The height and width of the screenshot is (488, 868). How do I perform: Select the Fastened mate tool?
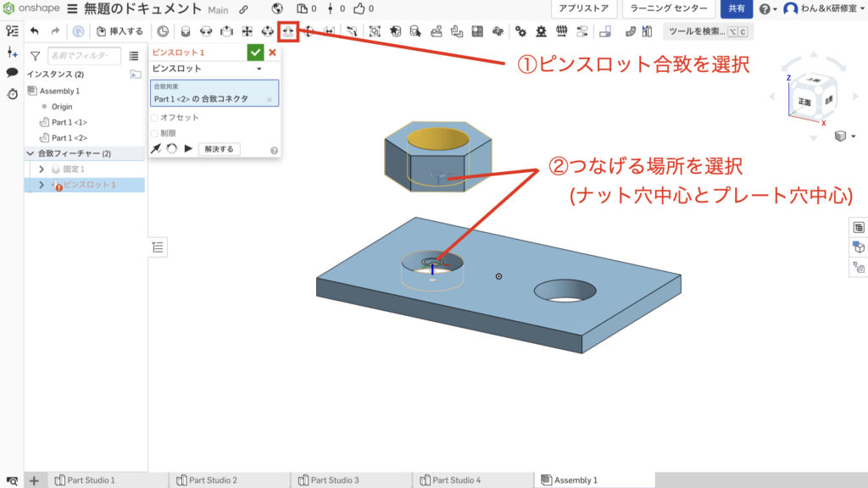click(186, 31)
